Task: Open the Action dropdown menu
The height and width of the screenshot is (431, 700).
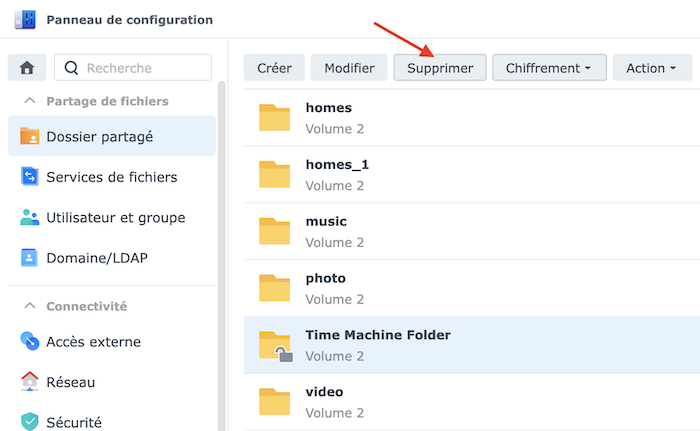Action: 651,68
